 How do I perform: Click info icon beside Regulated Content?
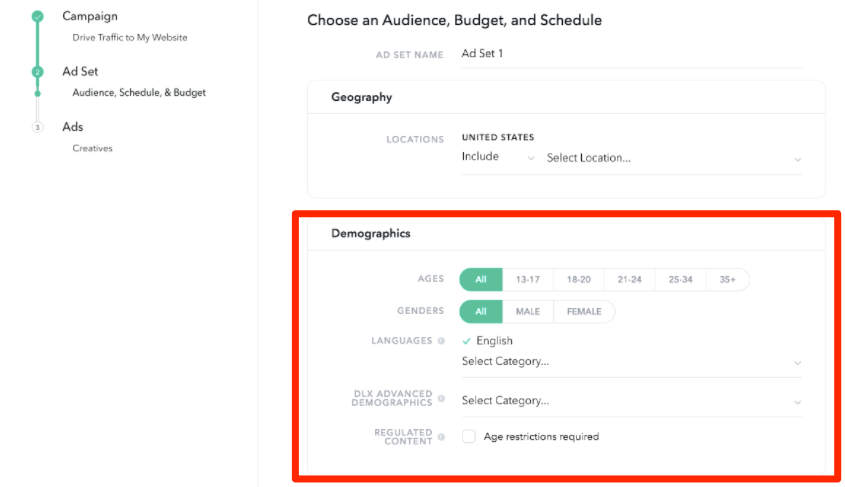click(441, 437)
